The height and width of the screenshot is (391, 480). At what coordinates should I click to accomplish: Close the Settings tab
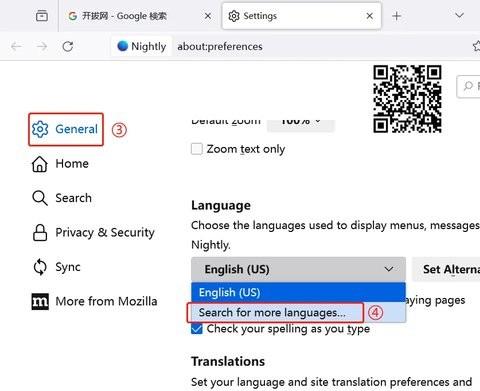click(x=369, y=16)
